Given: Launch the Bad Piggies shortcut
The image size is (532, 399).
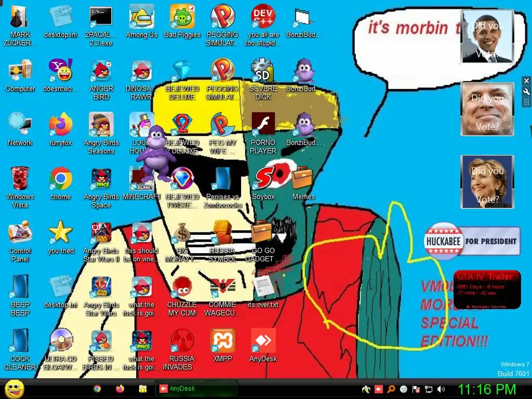Looking at the screenshot, I should click(x=182, y=22).
